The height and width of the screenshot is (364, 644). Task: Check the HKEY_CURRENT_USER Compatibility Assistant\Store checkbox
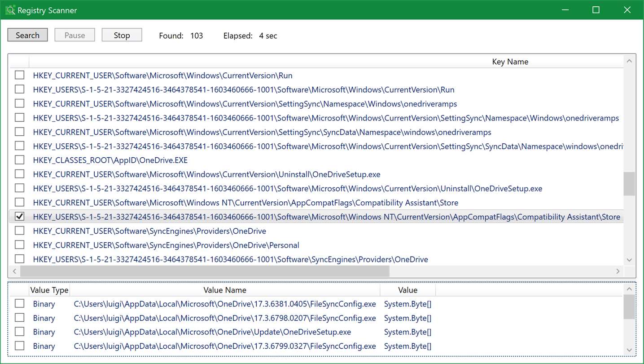(19, 202)
